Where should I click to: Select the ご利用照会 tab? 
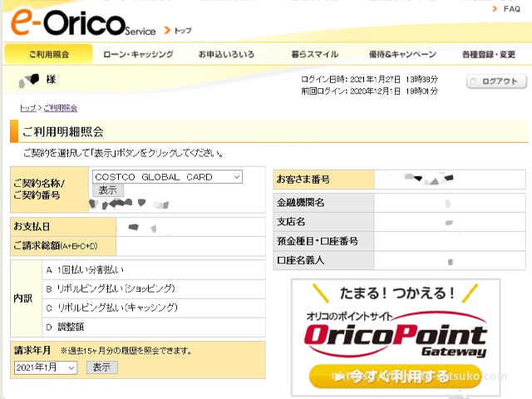pyautogui.click(x=48, y=54)
